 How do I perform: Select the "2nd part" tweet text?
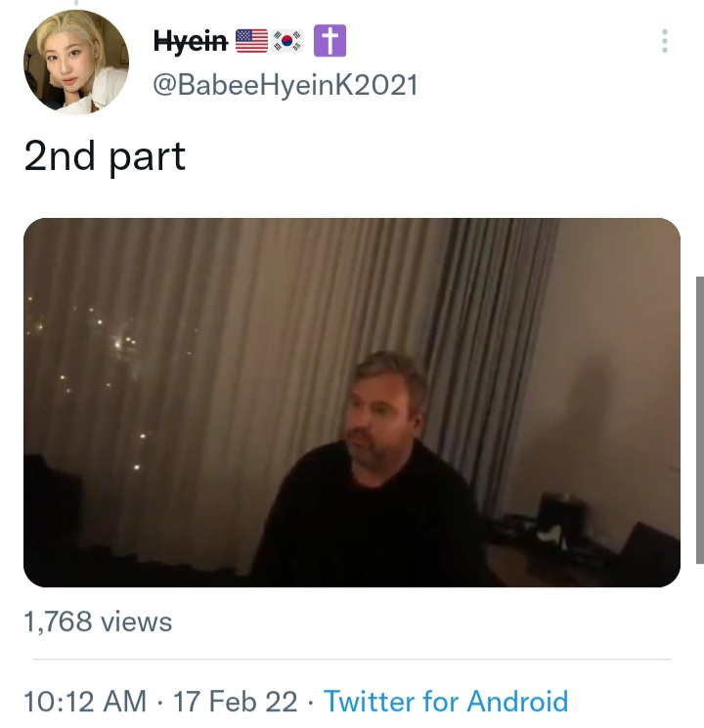point(105,156)
